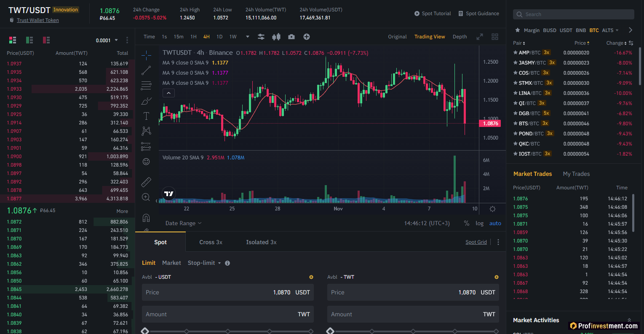644x334 pixels.
Task: Favorite the AMP/BTC pair star
Action: click(515, 52)
